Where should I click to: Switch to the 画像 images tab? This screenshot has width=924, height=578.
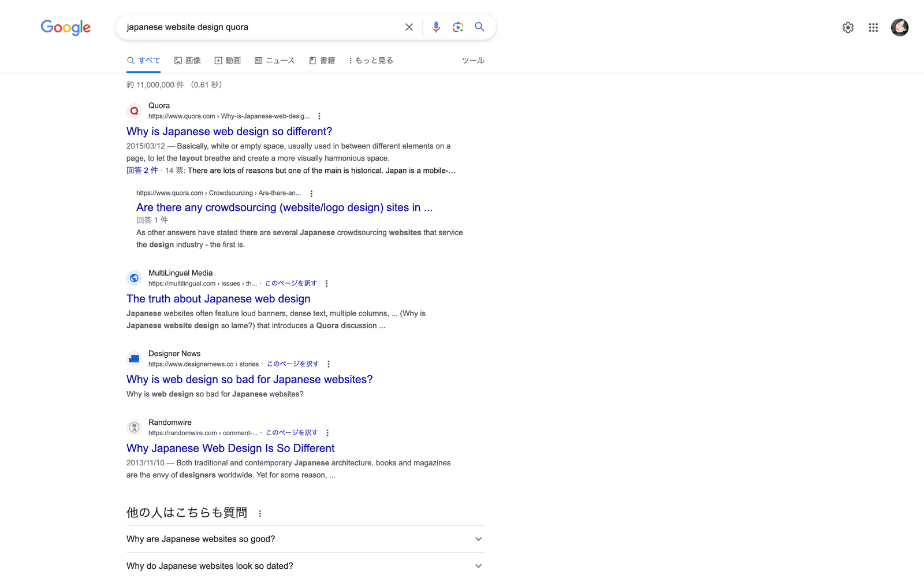click(188, 61)
